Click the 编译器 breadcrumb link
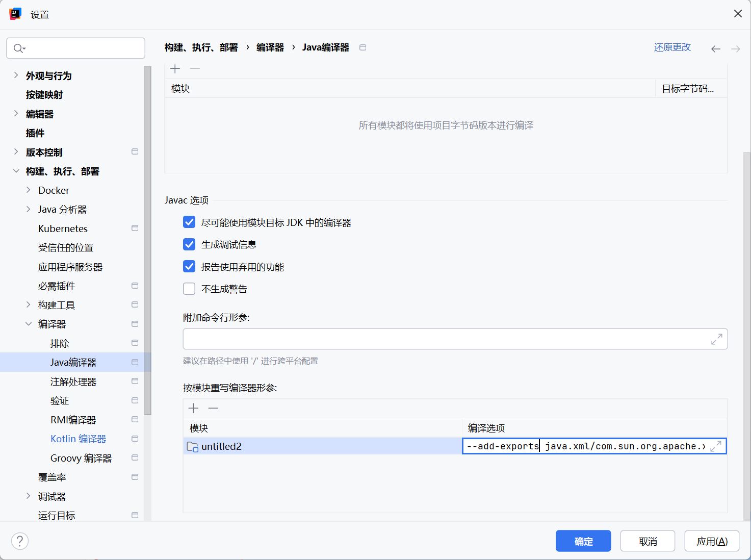 (270, 47)
